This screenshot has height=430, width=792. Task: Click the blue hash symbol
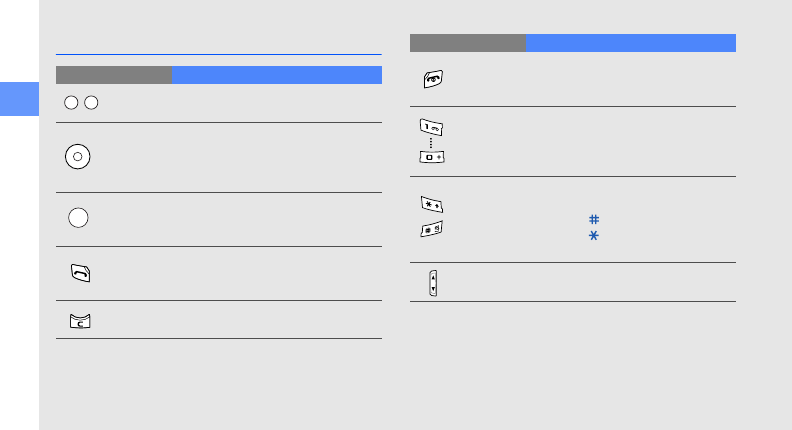594,219
